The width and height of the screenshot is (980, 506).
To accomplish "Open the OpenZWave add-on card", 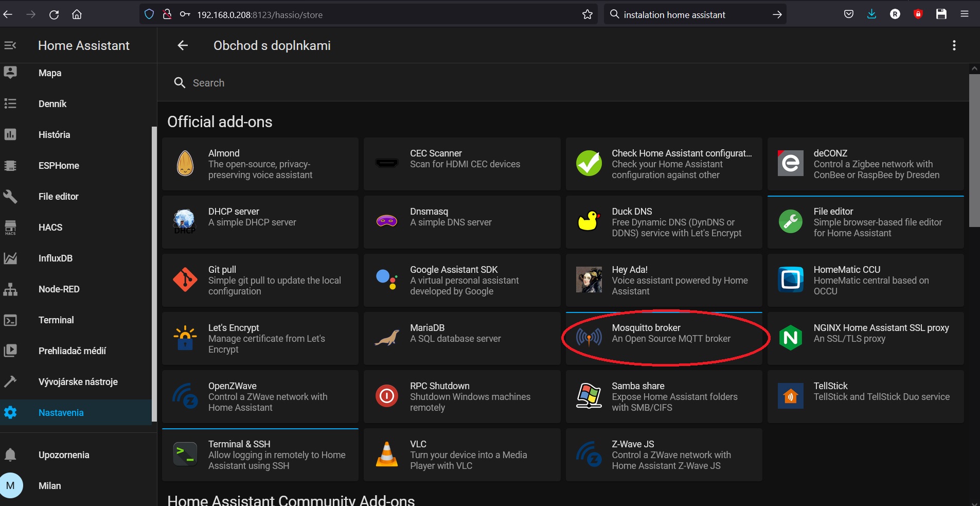I will (260, 396).
